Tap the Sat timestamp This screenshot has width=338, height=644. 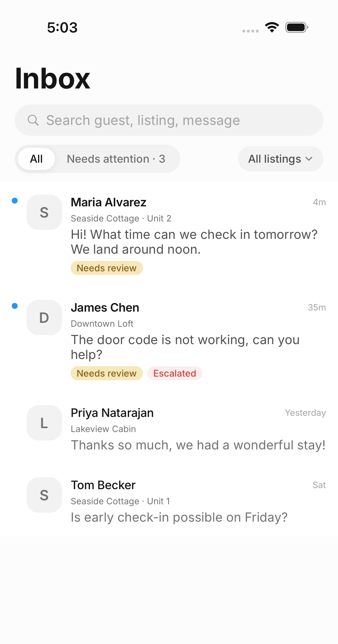319,485
